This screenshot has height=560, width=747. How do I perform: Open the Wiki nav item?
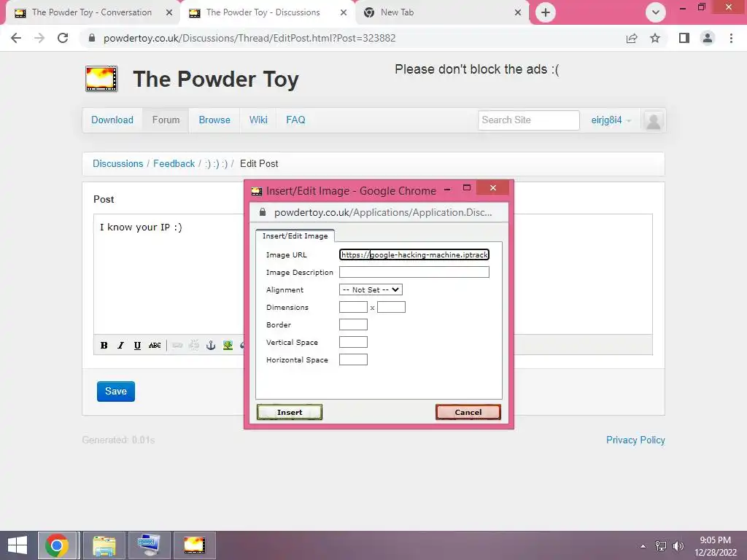coord(258,120)
